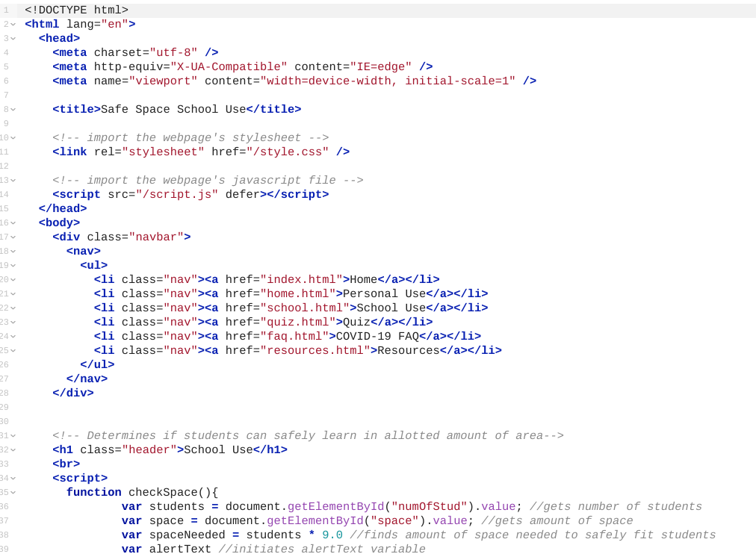Click the Personal Use link text
This screenshot has width=756, height=554.
pyautogui.click(x=384, y=294)
